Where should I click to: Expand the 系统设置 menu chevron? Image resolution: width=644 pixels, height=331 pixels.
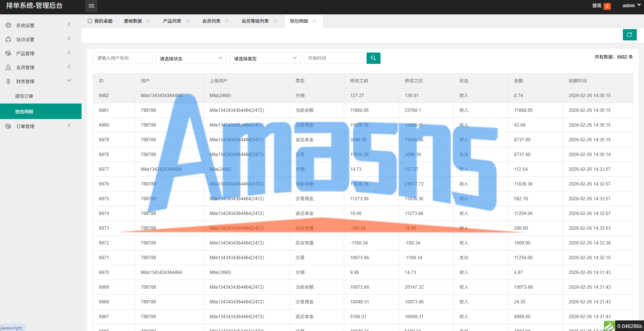tap(69, 25)
